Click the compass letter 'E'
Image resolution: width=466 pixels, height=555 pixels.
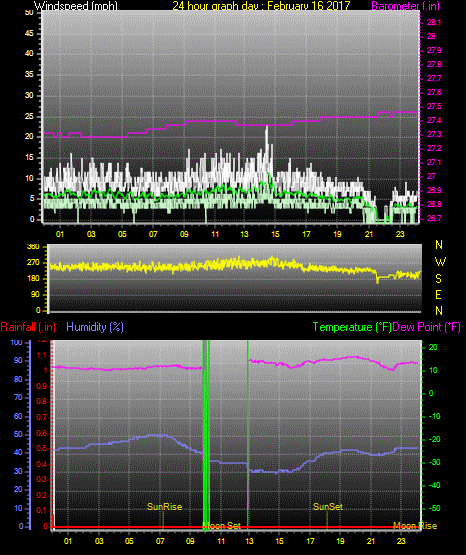click(438, 294)
